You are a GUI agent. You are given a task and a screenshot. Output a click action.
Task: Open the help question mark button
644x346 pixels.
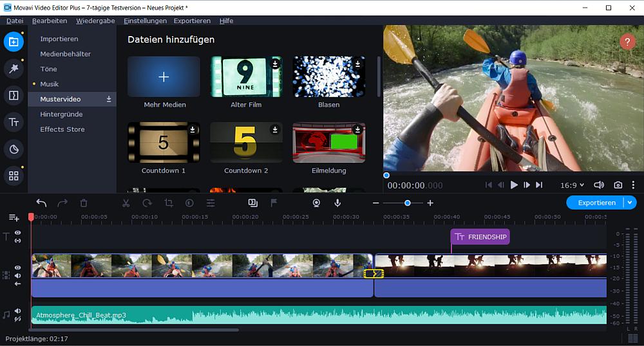pos(627,41)
